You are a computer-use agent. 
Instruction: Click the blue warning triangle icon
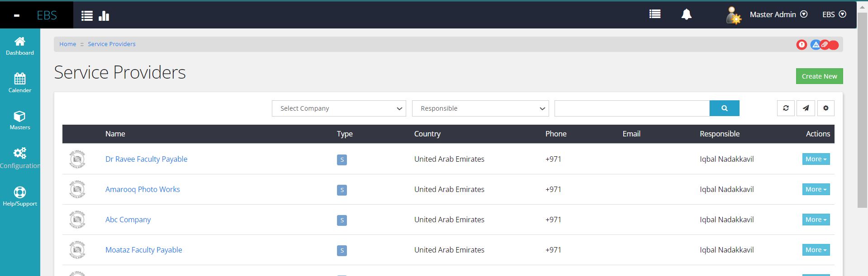coord(815,45)
